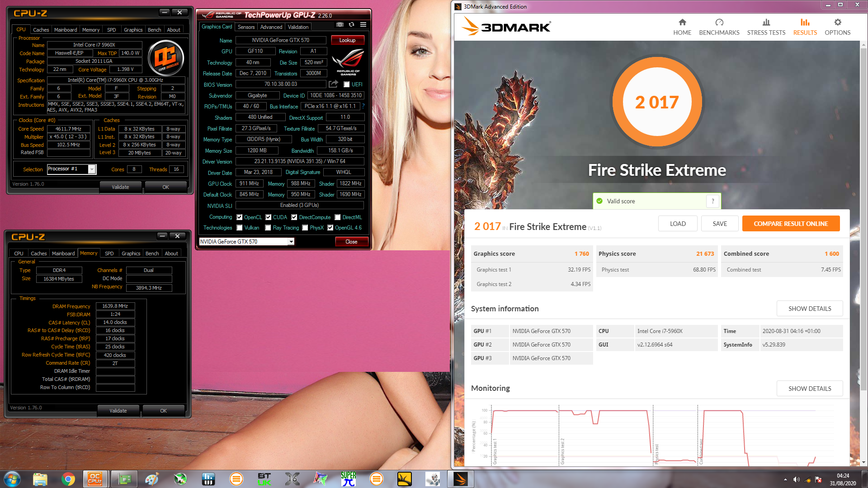Open the Processor #1 selection dropdown
The height and width of the screenshot is (488, 868).
tap(92, 169)
